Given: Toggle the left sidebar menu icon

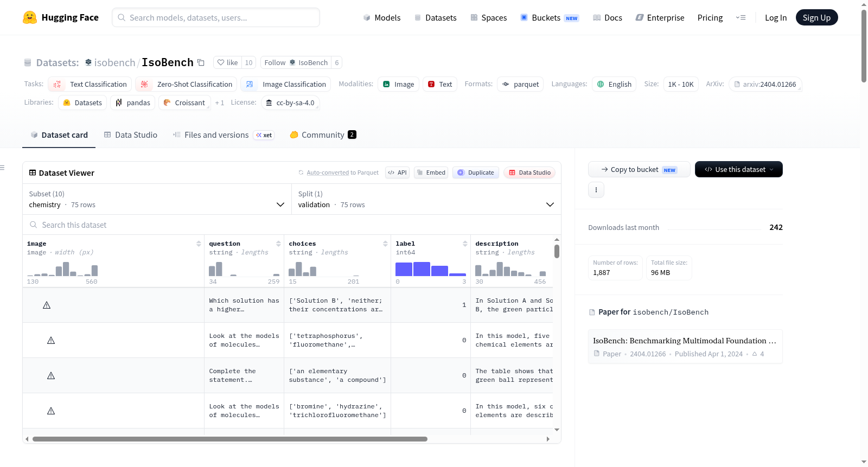Looking at the screenshot, I should [3, 168].
